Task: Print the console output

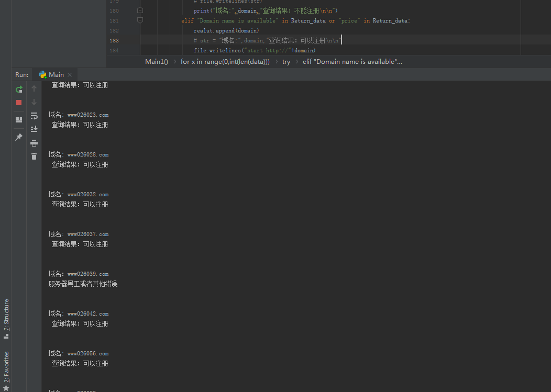Action: (34, 143)
